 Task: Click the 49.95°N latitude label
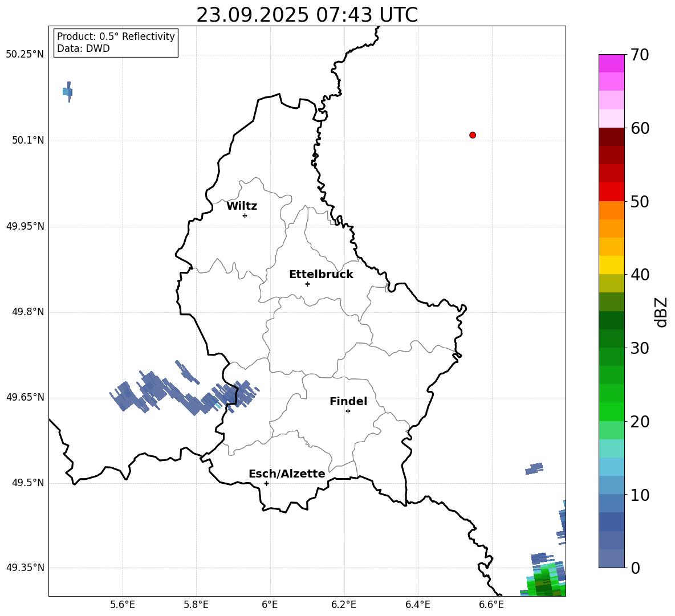(x=25, y=226)
